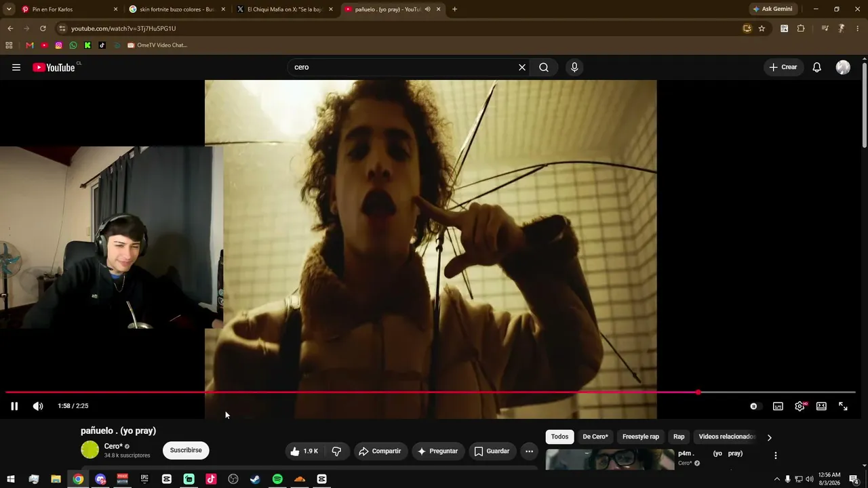Open the p4m recommended video thumbnail

[610, 460]
